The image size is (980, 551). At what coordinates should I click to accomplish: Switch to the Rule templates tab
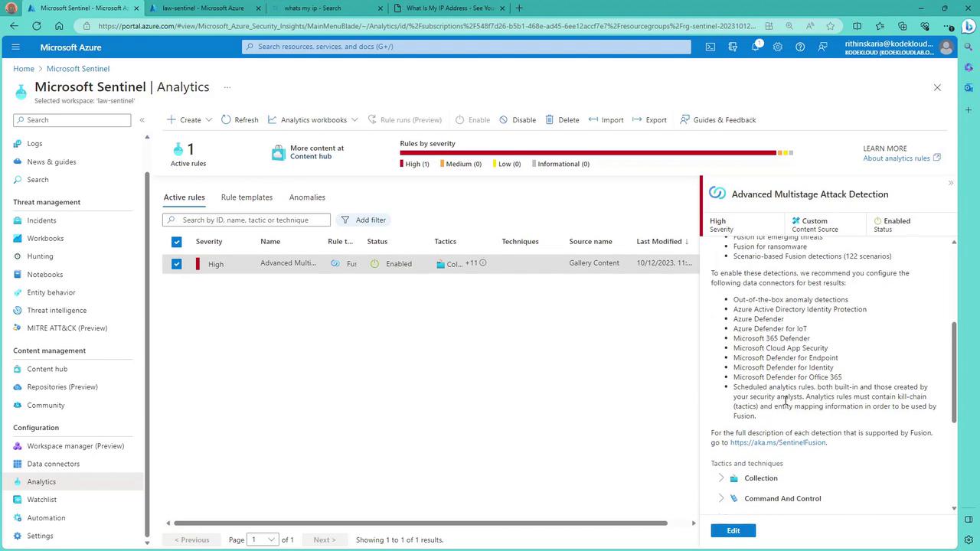247,197
